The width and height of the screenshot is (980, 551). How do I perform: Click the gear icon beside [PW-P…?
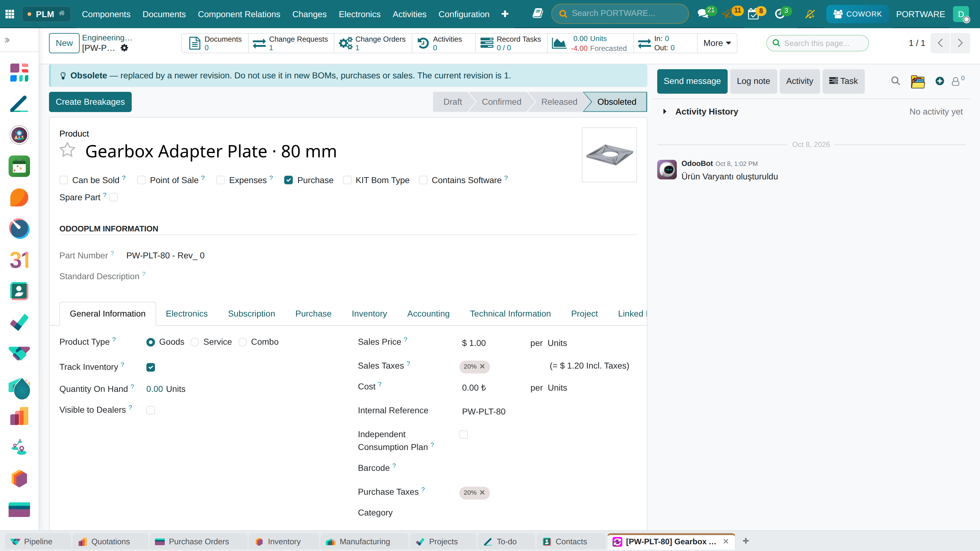(x=124, y=48)
